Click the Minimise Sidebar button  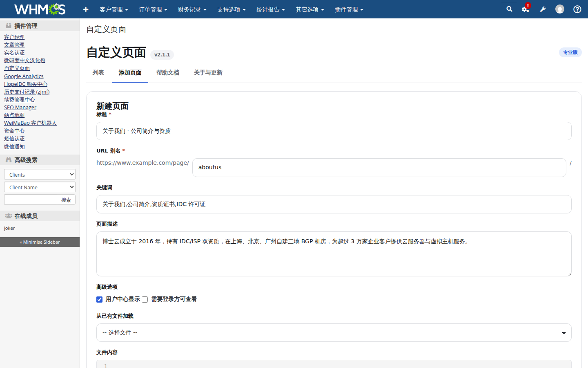tap(40, 242)
